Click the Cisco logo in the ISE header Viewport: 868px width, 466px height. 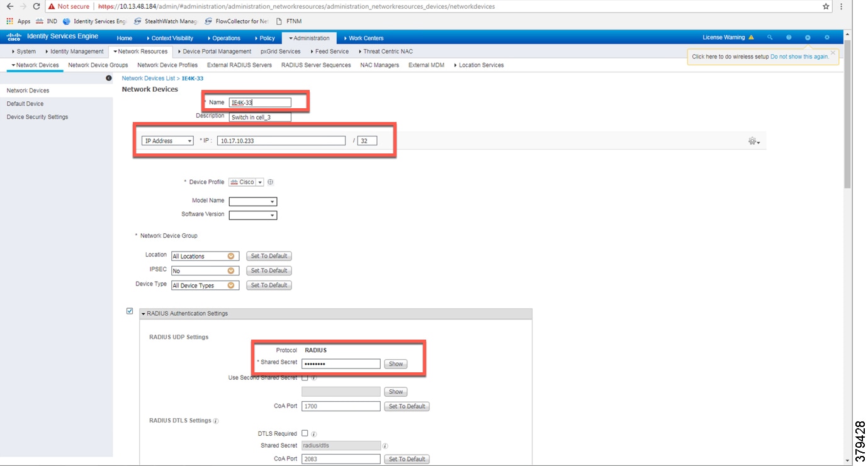[x=14, y=36]
